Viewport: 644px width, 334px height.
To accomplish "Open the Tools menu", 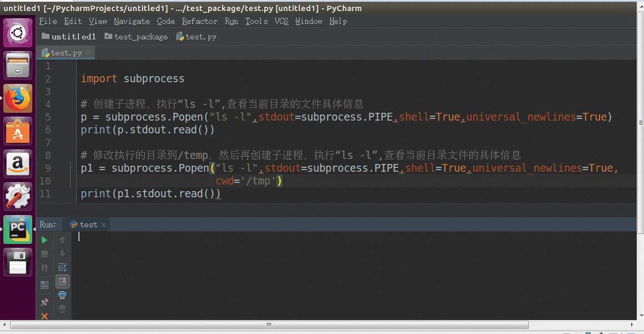I will [x=257, y=21].
